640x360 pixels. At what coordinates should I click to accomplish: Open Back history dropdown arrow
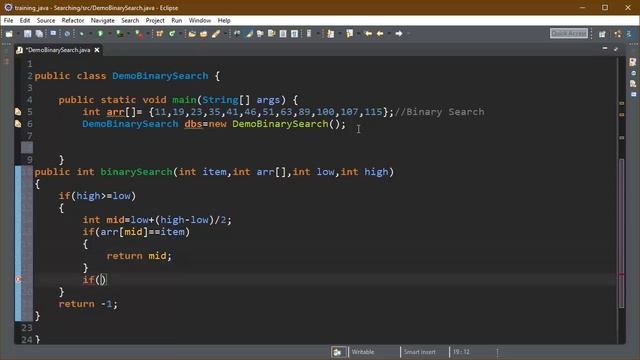[389, 34]
